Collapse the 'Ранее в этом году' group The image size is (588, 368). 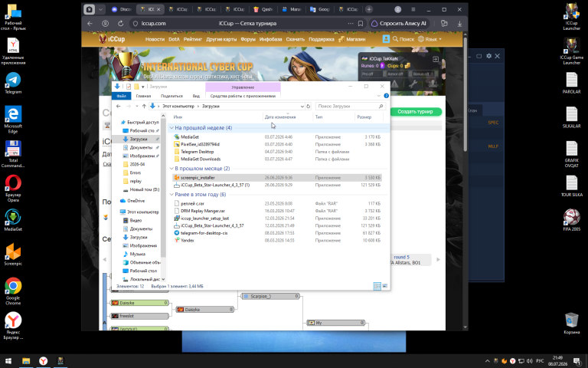[x=171, y=194]
